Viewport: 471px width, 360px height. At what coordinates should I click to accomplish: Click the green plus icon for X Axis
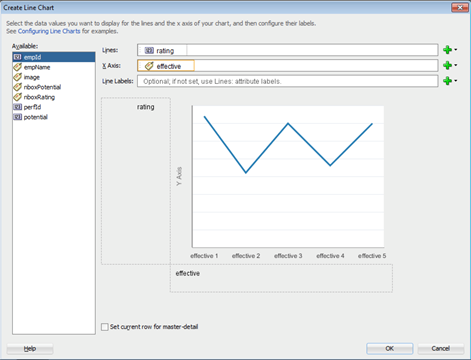pyautogui.click(x=447, y=65)
